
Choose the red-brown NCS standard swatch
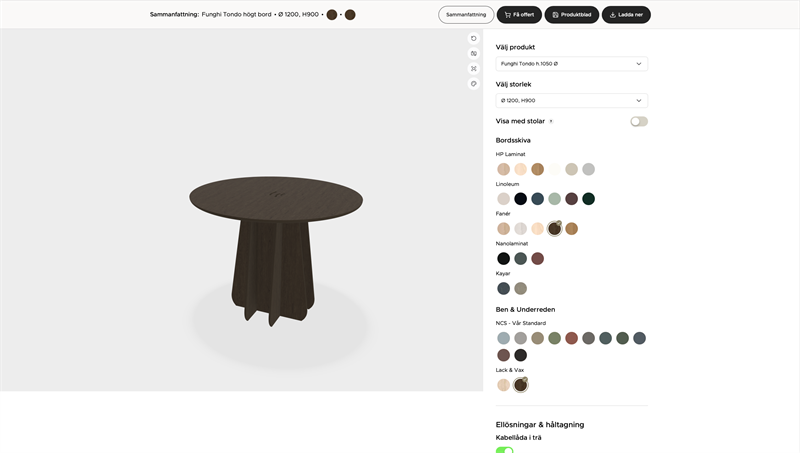click(x=572, y=339)
